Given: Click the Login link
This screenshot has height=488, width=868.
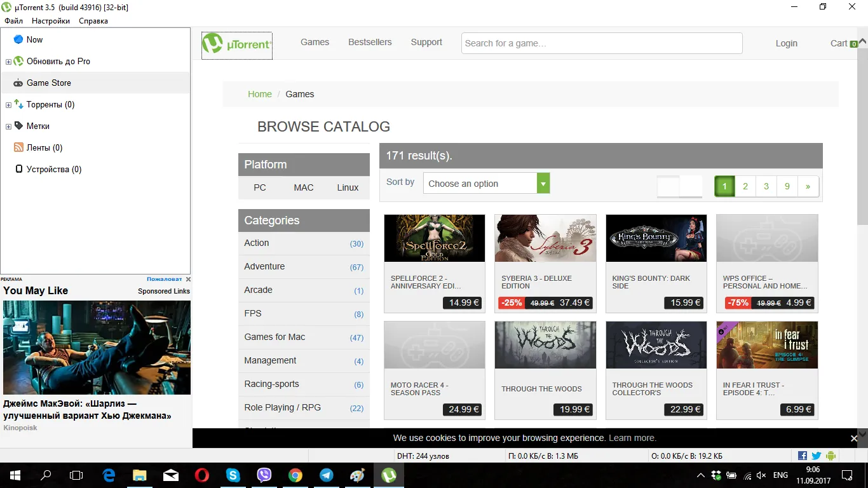Looking at the screenshot, I should pos(786,43).
